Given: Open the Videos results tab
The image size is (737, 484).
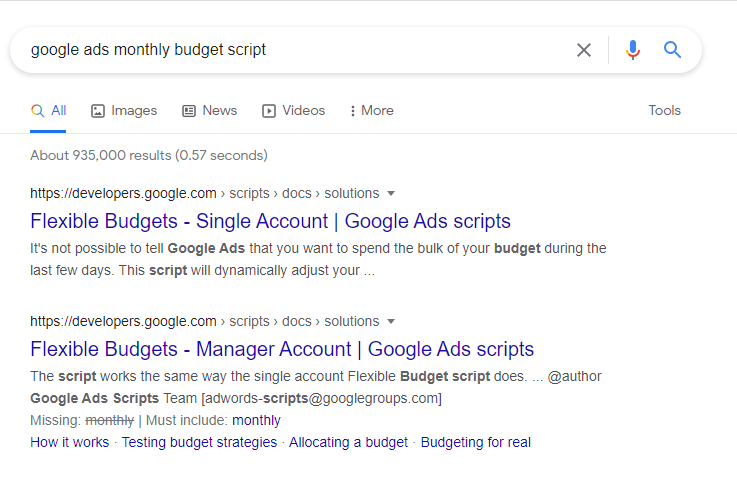Looking at the screenshot, I should coord(293,111).
